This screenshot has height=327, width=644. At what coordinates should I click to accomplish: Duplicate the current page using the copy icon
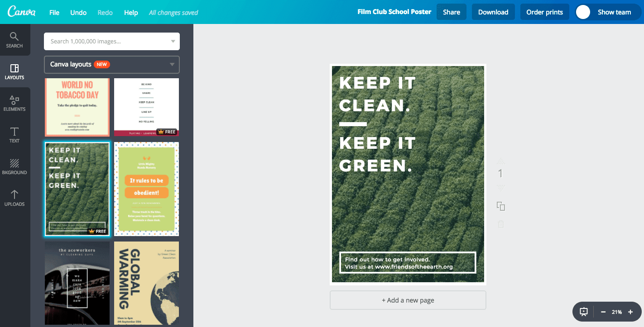click(x=500, y=206)
